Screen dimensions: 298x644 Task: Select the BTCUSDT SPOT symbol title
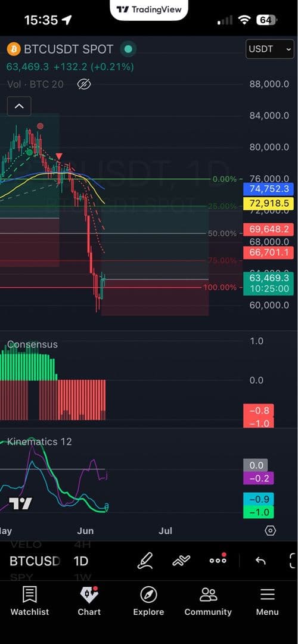pyautogui.click(x=68, y=49)
